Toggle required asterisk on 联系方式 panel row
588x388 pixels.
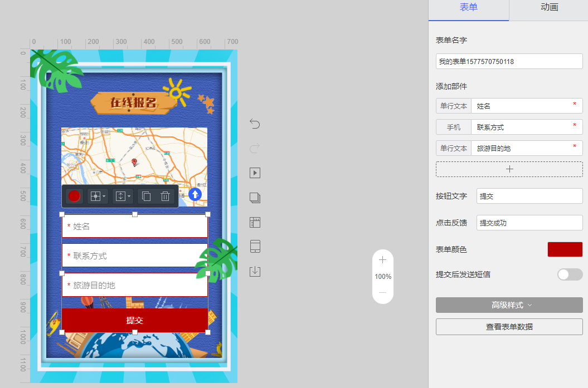point(575,125)
